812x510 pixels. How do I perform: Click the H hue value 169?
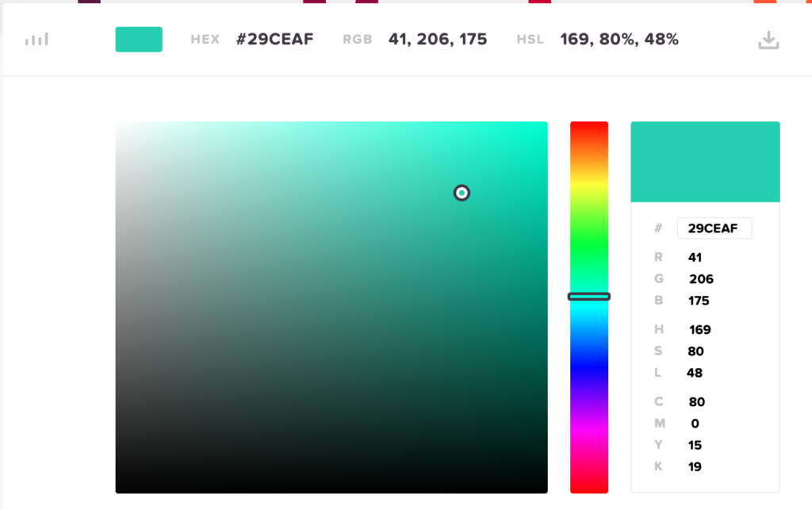pyautogui.click(x=699, y=330)
